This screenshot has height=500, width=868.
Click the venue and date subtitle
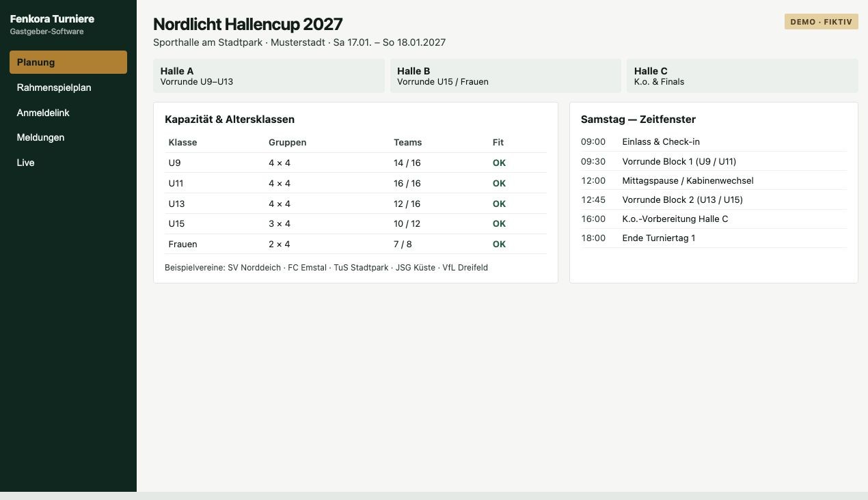click(x=299, y=42)
